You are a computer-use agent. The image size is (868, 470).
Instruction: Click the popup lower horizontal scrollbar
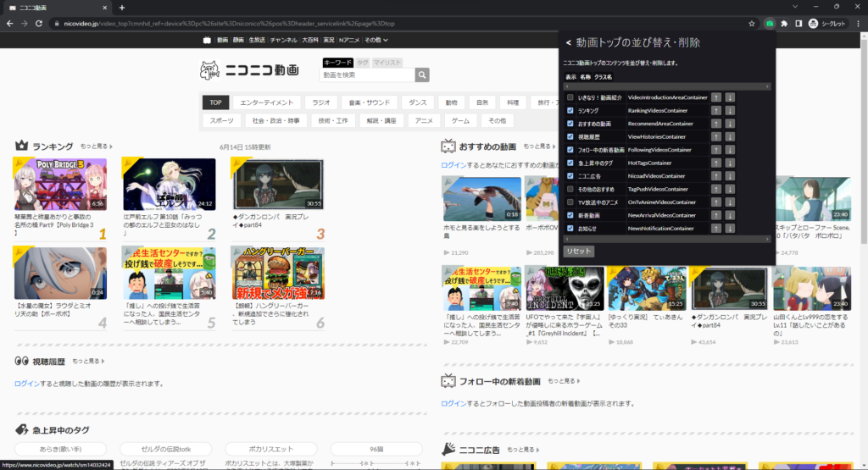coord(666,240)
